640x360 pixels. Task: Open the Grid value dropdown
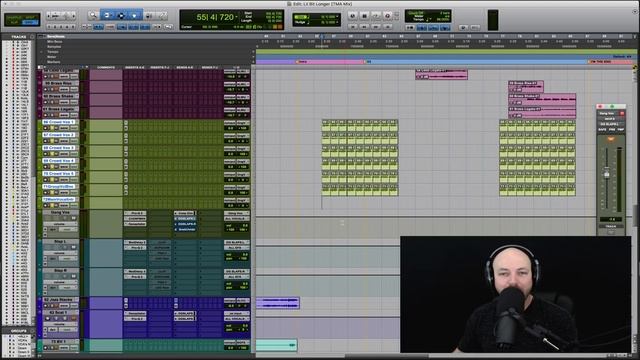click(337, 16)
